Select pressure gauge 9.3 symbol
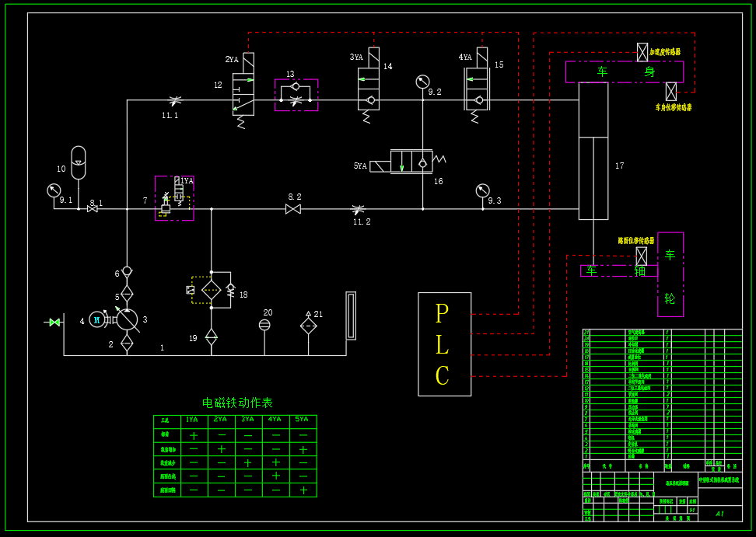The height and width of the screenshot is (537, 756). [x=483, y=190]
